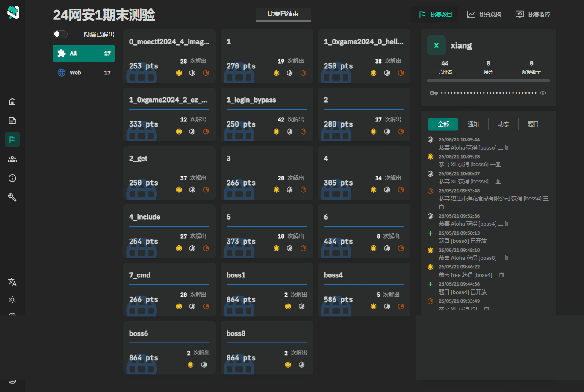The height and width of the screenshot is (392, 584).
Task: Click the xiang team name
Action: tap(461, 46)
